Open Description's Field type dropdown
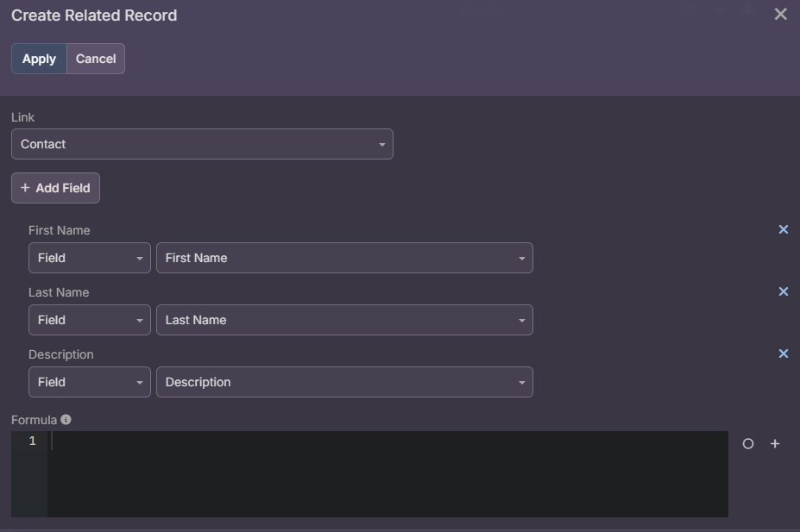800x532 pixels. tap(90, 382)
